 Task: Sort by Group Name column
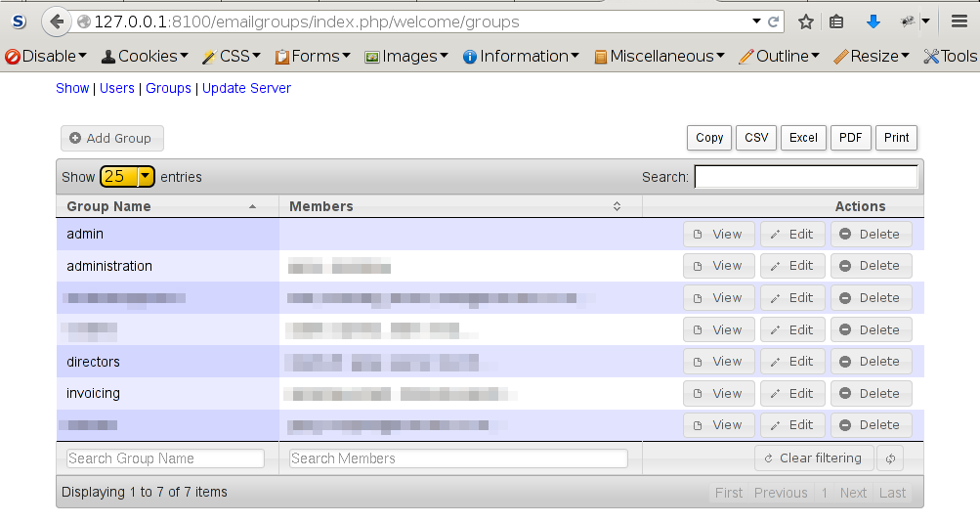point(167,206)
